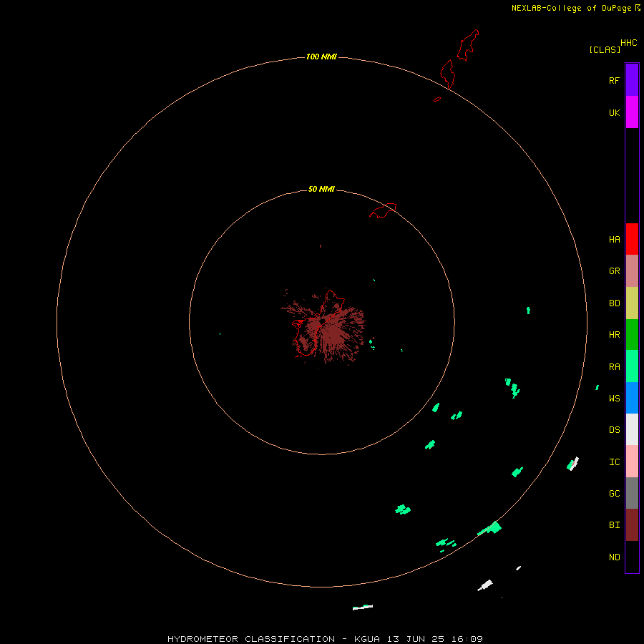Click the RF purple legend swatch

pyautogui.click(x=632, y=80)
